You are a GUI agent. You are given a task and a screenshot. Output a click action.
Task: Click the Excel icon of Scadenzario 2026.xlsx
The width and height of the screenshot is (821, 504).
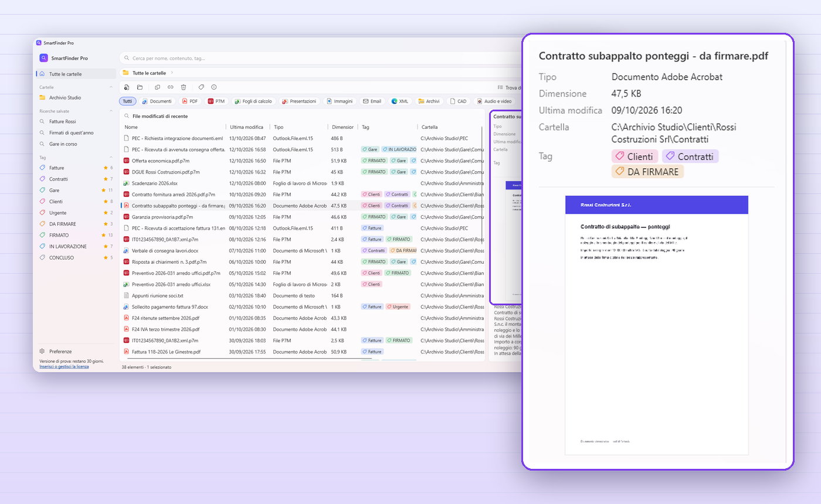coord(126,183)
